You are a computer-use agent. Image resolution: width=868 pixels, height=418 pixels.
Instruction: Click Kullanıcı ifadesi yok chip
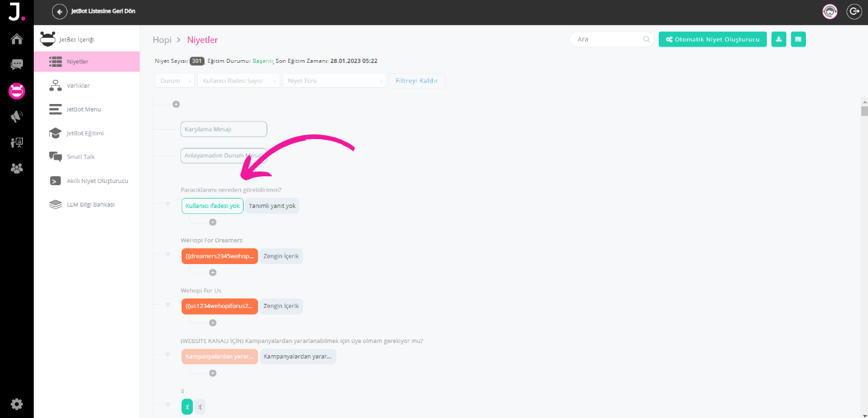pos(213,206)
